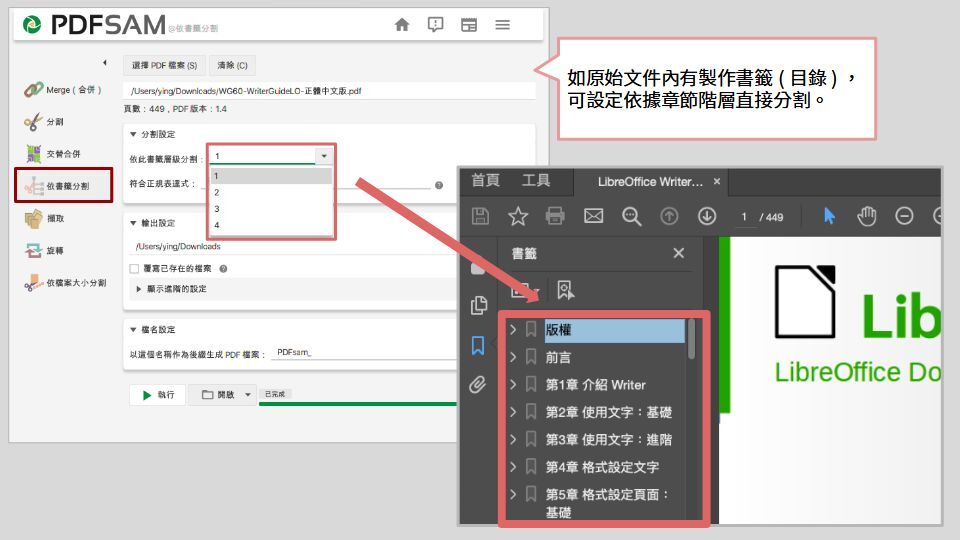The image size is (960, 540).
Task: Open the PDFsam hamburger menu
Action: (x=503, y=24)
